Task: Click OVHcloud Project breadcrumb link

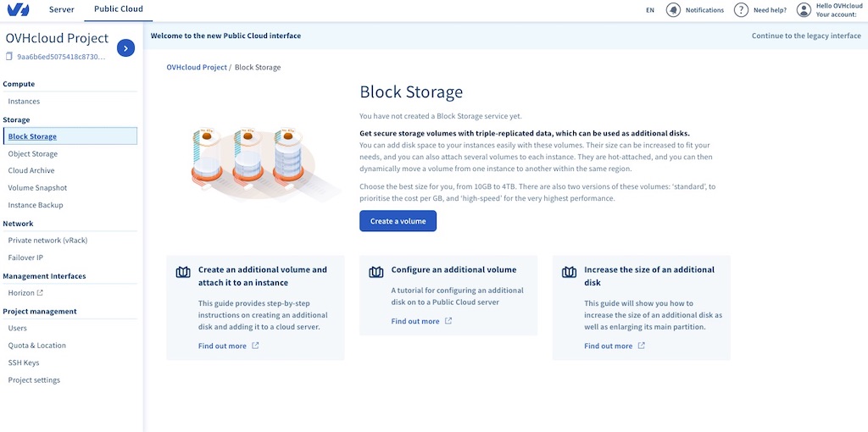Action: click(197, 67)
